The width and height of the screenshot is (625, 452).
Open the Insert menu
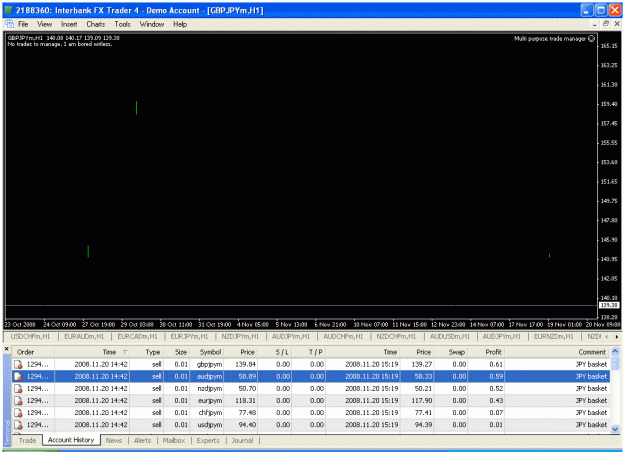point(69,24)
